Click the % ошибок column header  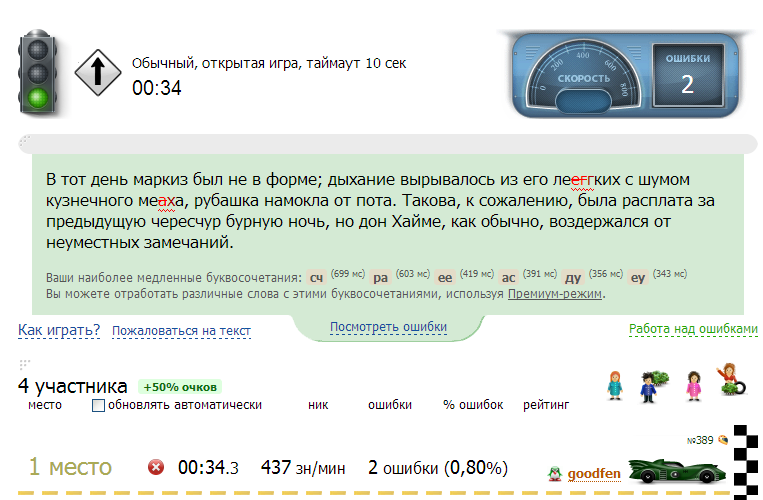[473, 405]
